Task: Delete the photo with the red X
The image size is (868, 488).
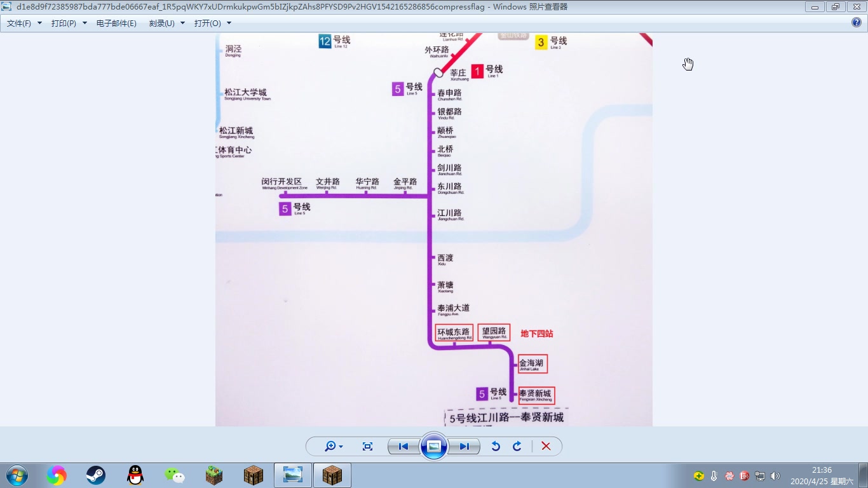Action: [x=546, y=447]
